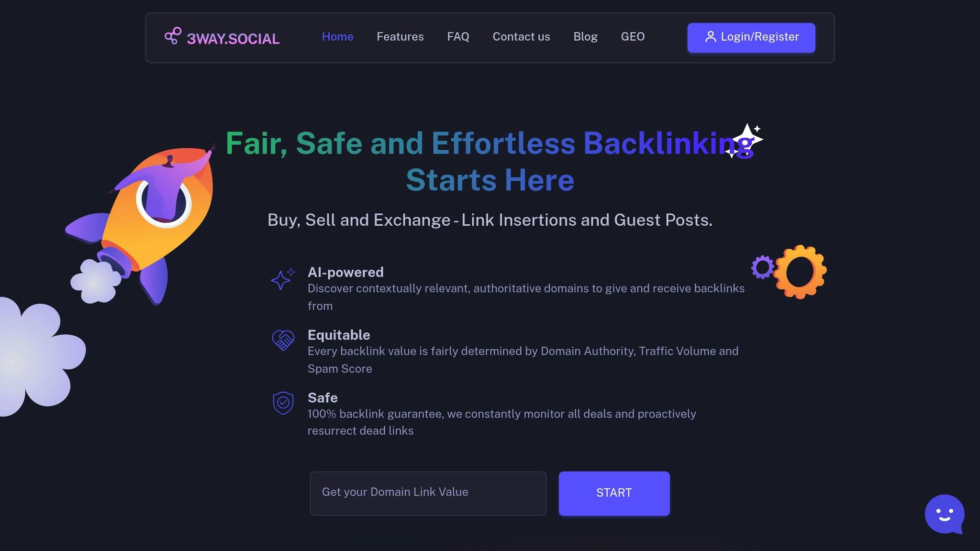Open the chat widget smiley bubble
The width and height of the screenshot is (980, 551).
point(945,514)
